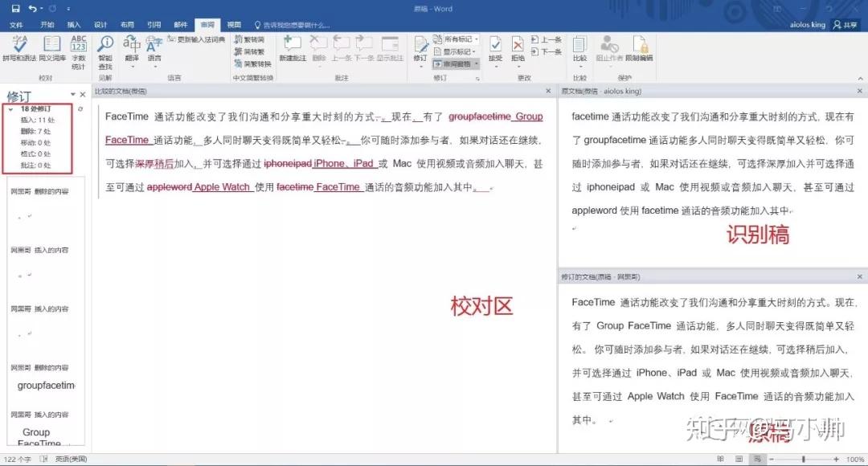The height and width of the screenshot is (466, 868).
Task: Reject the change with 拒绝
Action: click(x=518, y=51)
